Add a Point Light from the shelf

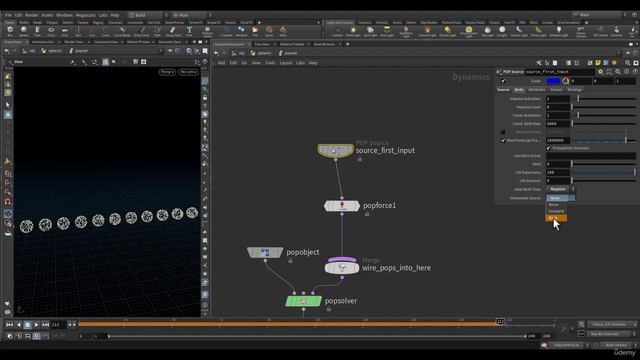pos(353,31)
